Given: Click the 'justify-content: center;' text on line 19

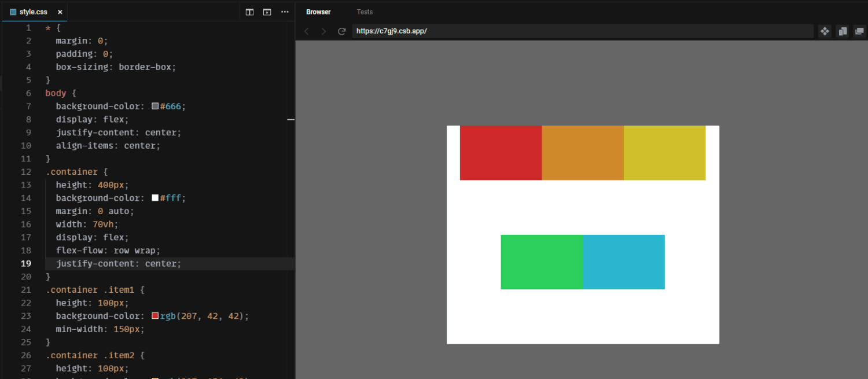Looking at the screenshot, I should [x=119, y=263].
